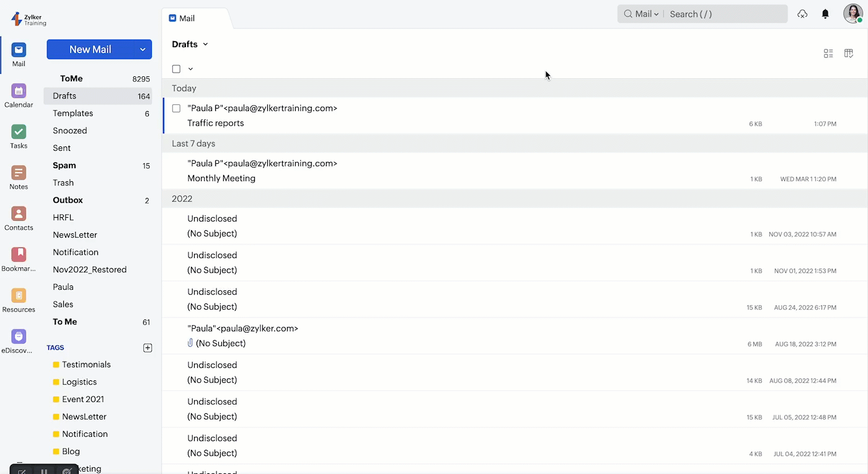Image resolution: width=868 pixels, height=474 pixels.
Task: Click the cloud sync icon in header
Action: pyautogui.click(x=802, y=14)
